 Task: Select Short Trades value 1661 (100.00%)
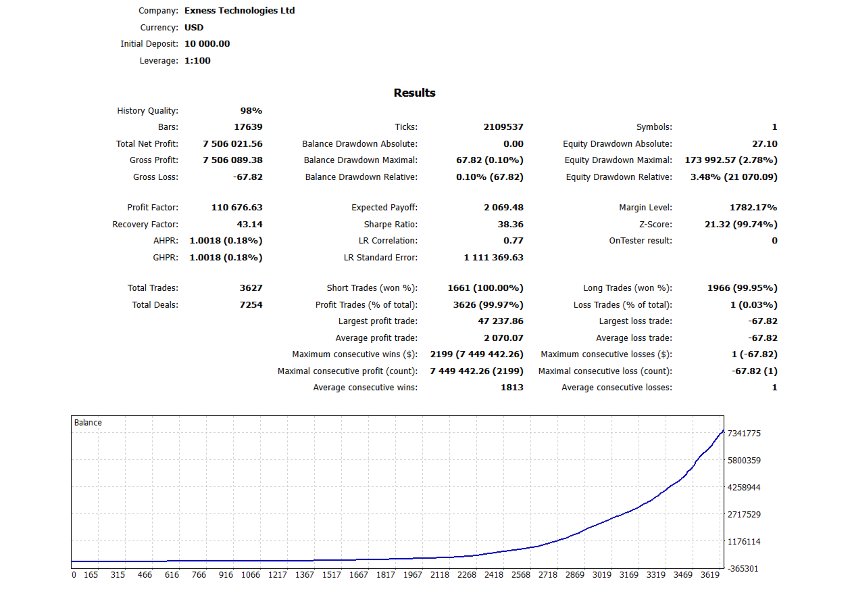485,288
